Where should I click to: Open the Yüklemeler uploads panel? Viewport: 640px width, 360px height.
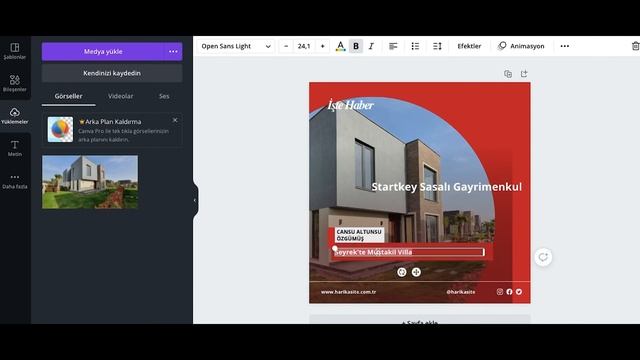click(15, 116)
